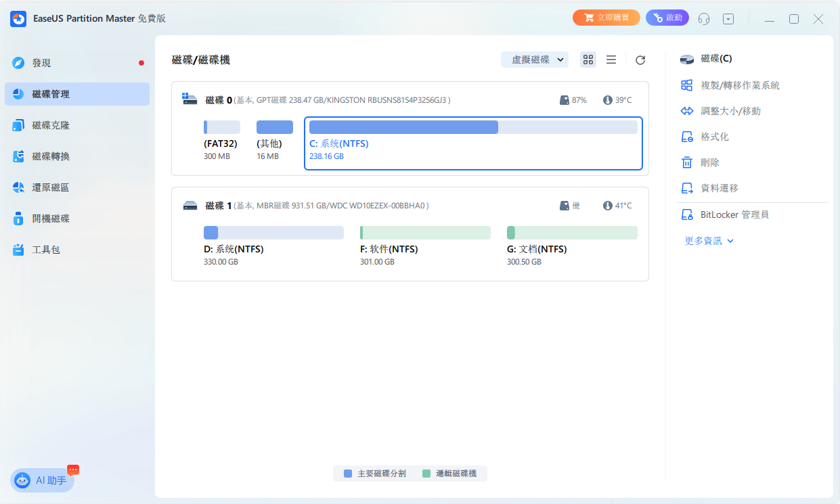
Task: Click the 工具包 toolbox icon
Action: click(x=19, y=250)
